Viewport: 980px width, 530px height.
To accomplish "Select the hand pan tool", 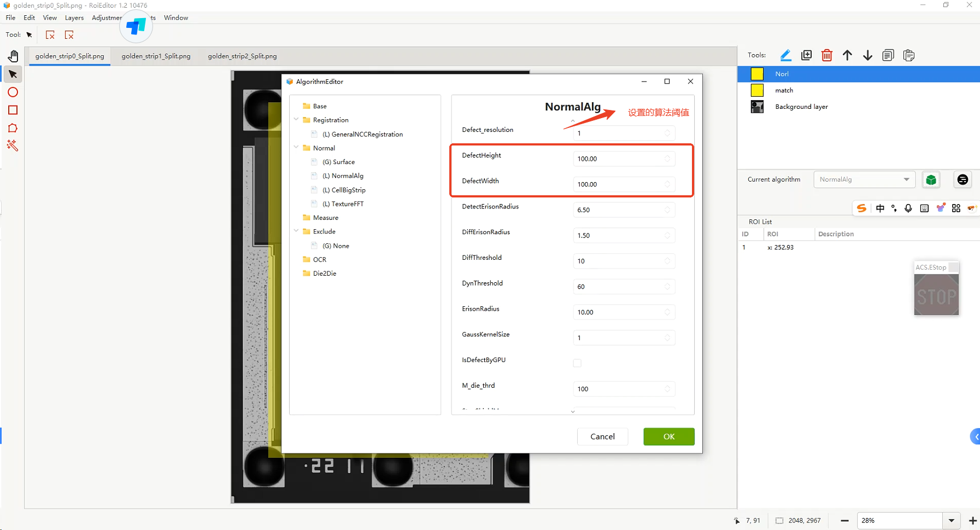I will click(x=13, y=56).
